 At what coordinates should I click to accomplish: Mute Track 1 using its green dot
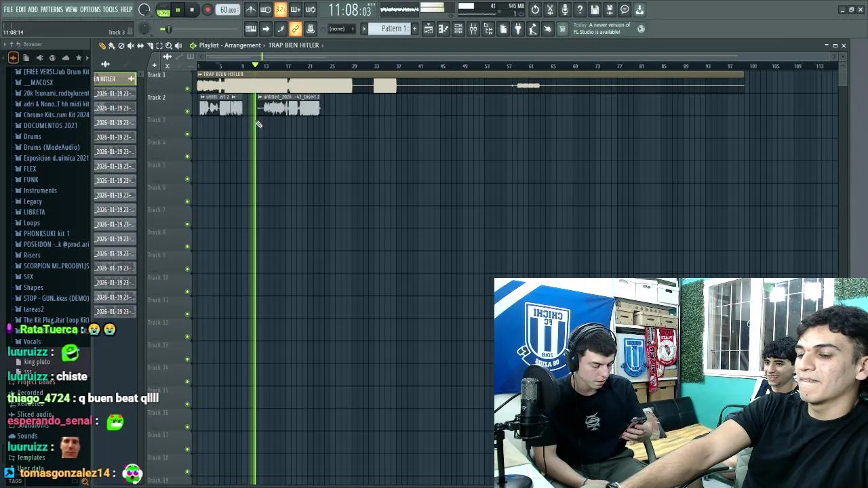(x=187, y=89)
